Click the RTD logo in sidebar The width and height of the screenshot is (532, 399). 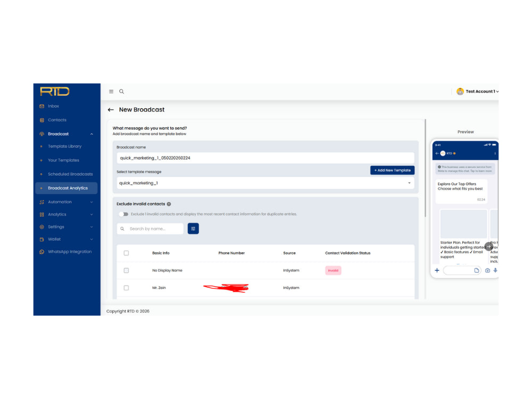(x=55, y=92)
